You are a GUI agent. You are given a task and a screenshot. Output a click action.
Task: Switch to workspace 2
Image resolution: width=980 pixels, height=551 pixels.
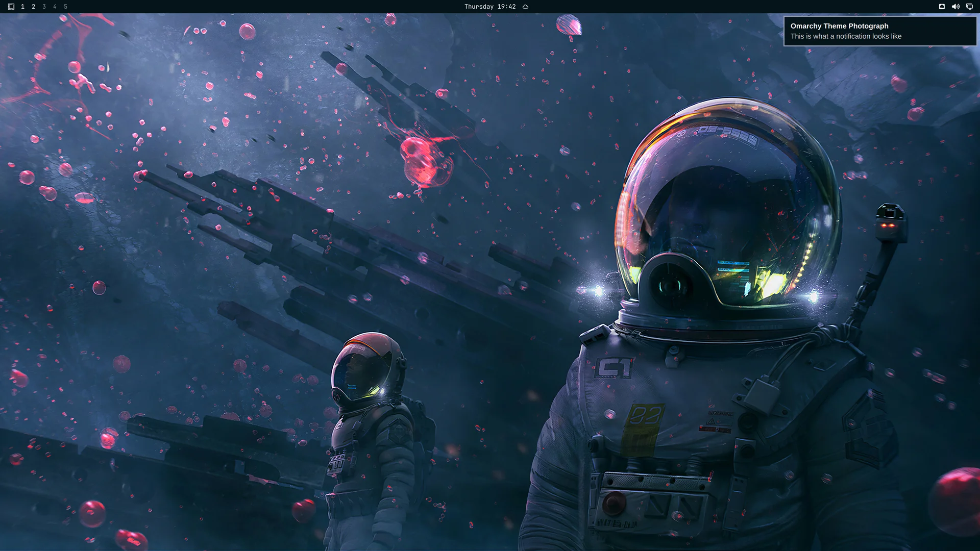[33, 7]
